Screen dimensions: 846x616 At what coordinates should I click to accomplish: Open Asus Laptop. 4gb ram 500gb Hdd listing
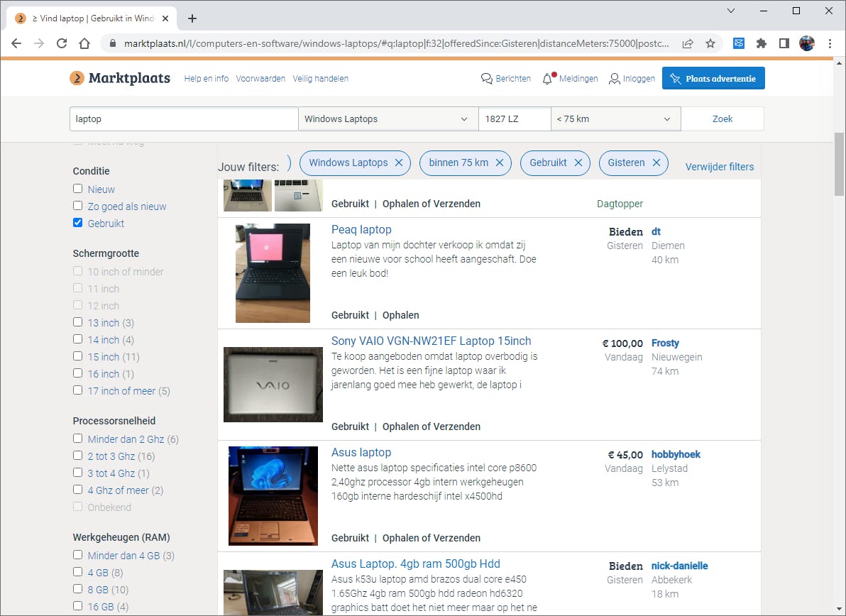tap(415, 563)
